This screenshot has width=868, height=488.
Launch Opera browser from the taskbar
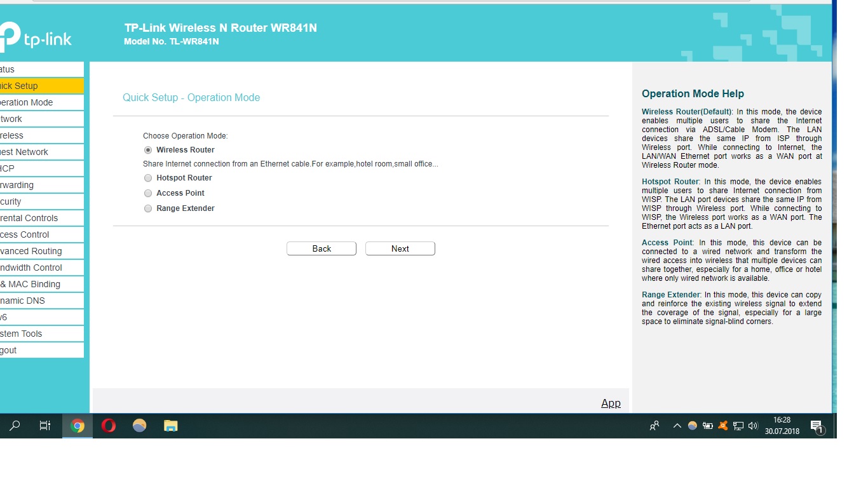109,426
